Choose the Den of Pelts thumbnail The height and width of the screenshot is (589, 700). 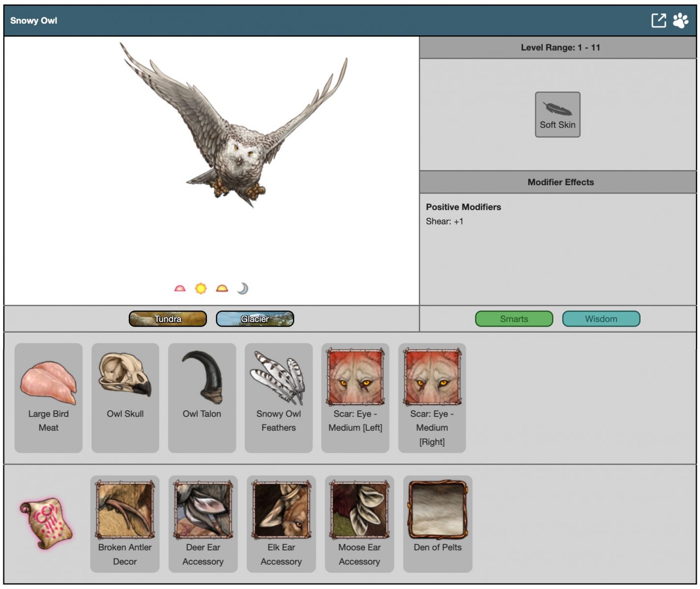coord(437,509)
